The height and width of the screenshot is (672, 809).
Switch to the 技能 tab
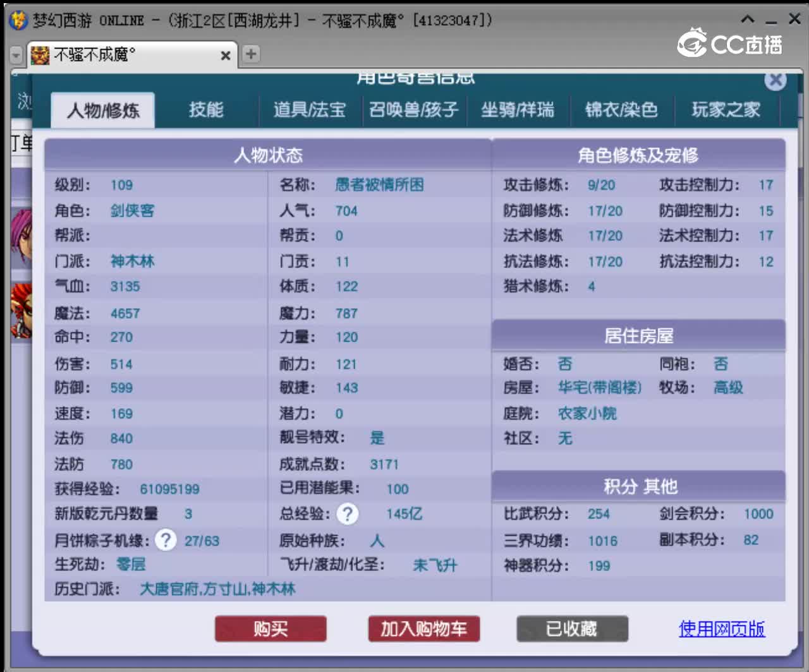(206, 110)
